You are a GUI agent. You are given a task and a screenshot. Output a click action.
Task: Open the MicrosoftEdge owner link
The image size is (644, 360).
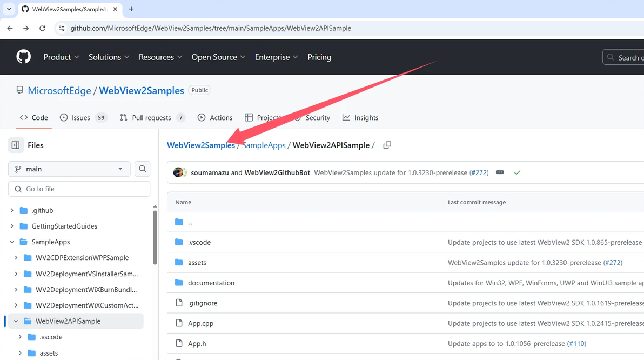point(59,91)
